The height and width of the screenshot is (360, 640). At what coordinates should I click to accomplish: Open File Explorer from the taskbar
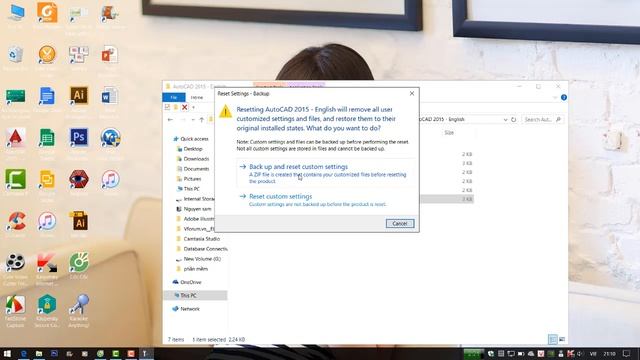tap(39, 353)
